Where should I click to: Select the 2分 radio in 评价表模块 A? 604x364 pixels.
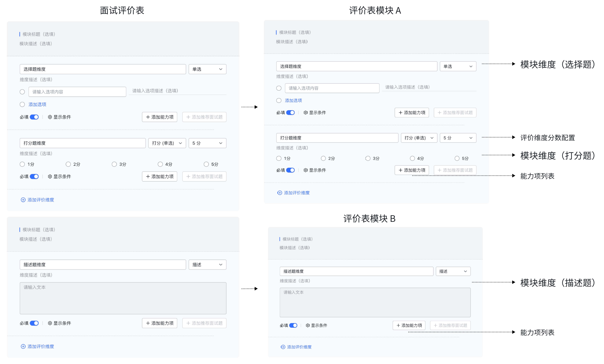pyautogui.click(x=323, y=158)
